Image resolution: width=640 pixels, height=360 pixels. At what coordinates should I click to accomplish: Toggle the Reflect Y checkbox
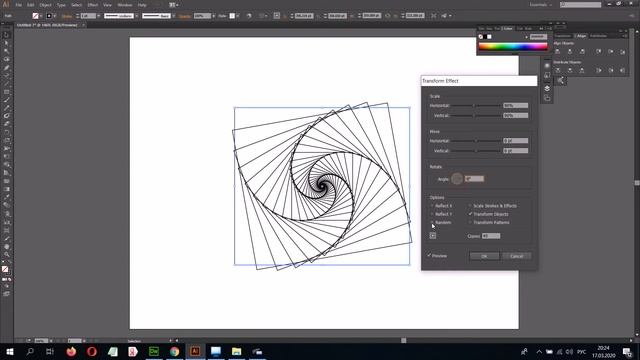pos(432,214)
